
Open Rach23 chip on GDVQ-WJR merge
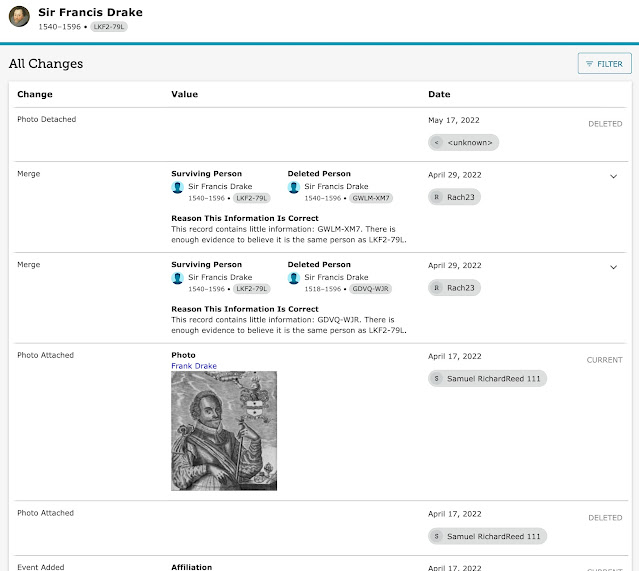(x=454, y=288)
